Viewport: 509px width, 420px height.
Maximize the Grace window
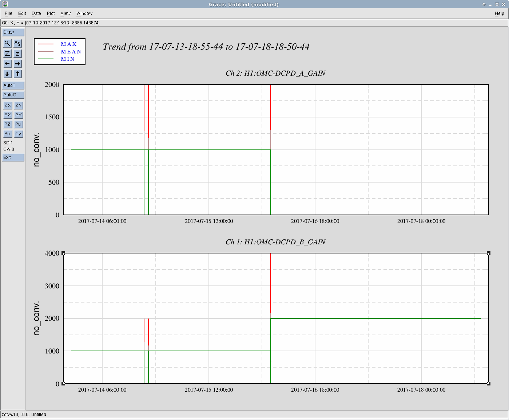pyautogui.click(x=497, y=4)
